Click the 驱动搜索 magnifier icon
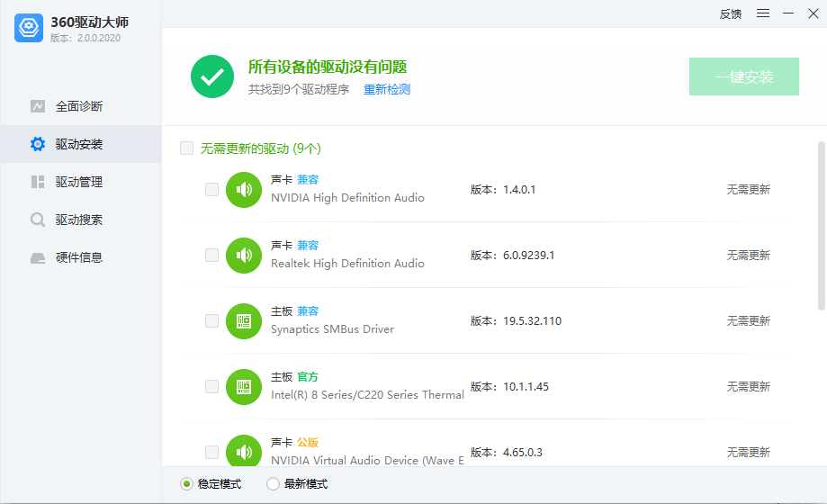Image resolution: width=827 pixels, height=504 pixels. (38, 220)
